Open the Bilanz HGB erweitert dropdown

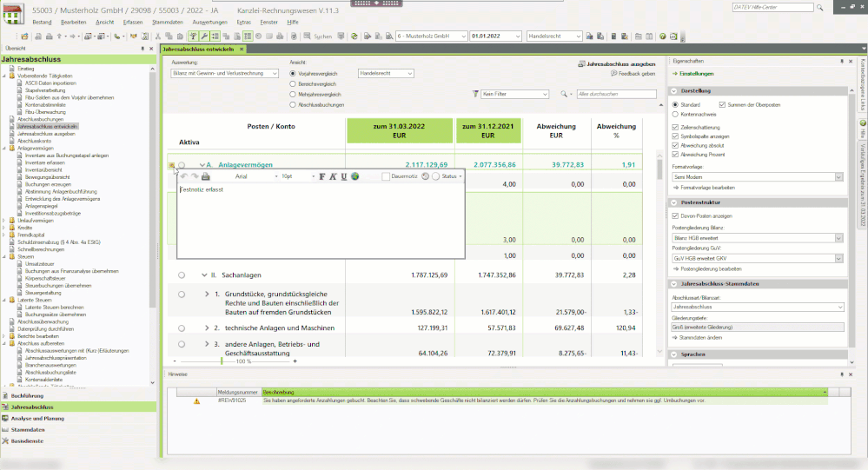pyautogui.click(x=758, y=238)
